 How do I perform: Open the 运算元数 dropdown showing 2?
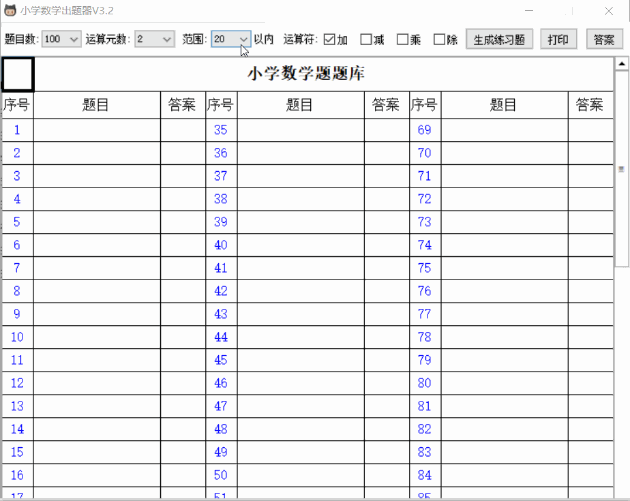point(154,39)
